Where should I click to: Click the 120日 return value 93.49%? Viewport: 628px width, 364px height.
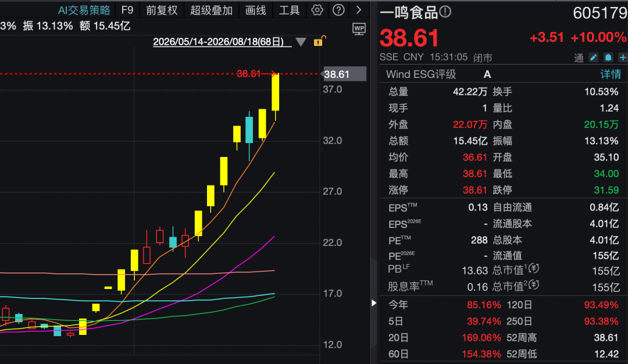[601, 305]
